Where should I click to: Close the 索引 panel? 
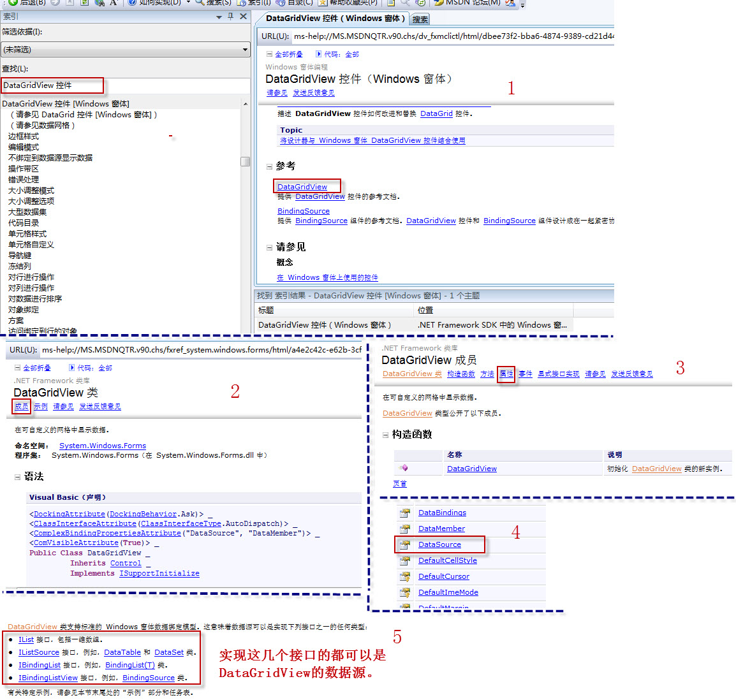coord(243,16)
